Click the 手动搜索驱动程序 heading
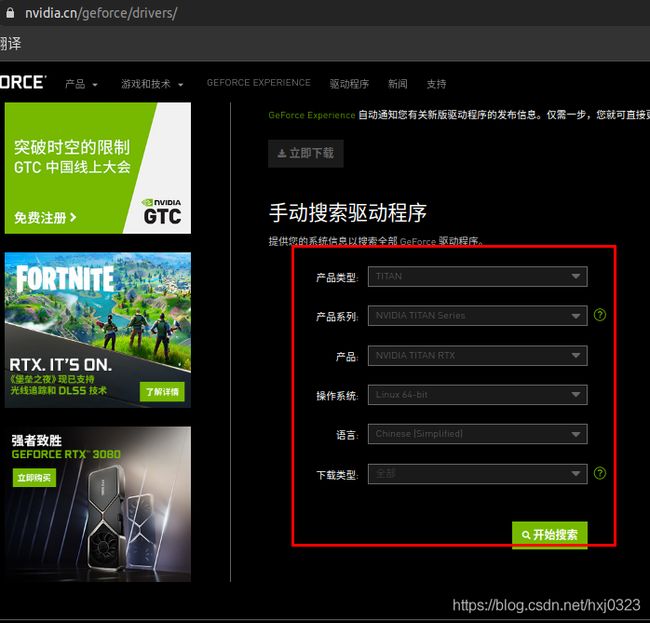650x623 pixels. tap(347, 213)
